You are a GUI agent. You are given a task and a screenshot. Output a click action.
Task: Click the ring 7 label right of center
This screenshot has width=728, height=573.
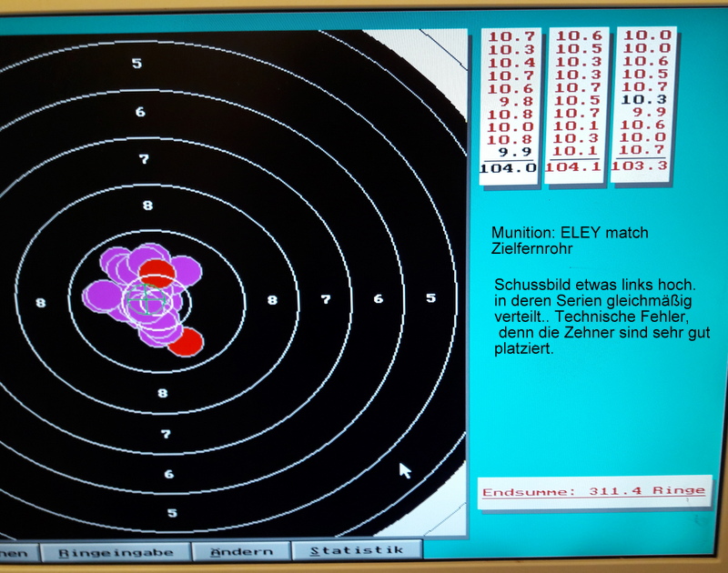pyautogui.click(x=326, y=299)
